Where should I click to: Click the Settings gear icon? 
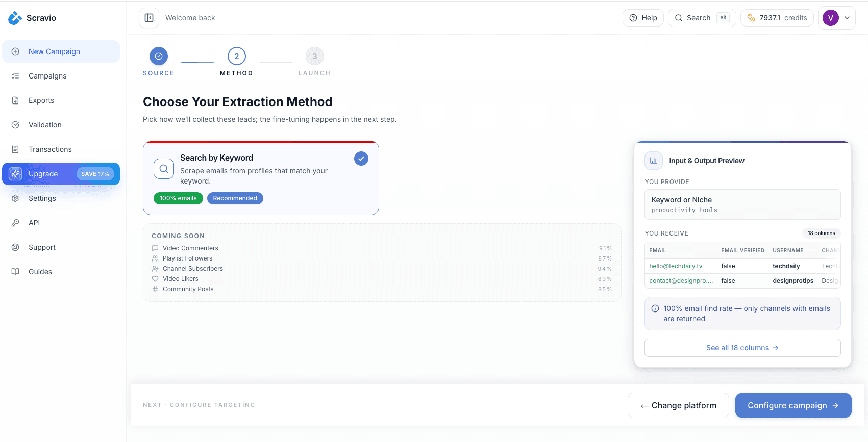(15, 198)
